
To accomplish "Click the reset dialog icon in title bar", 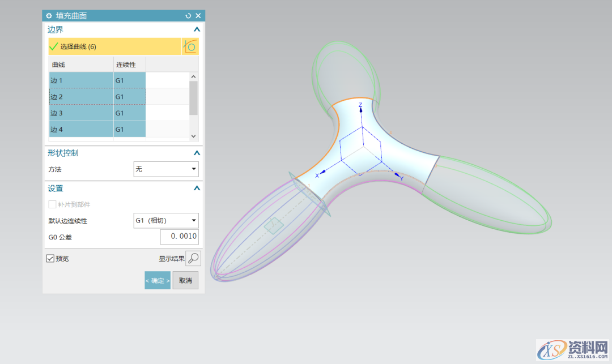I will pyautogui.click(x=188, y=16).
